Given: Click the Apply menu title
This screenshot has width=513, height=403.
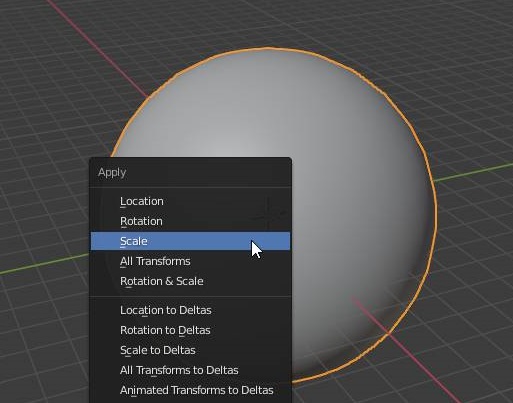Looking at the screenshot, I should pos(112,173).
